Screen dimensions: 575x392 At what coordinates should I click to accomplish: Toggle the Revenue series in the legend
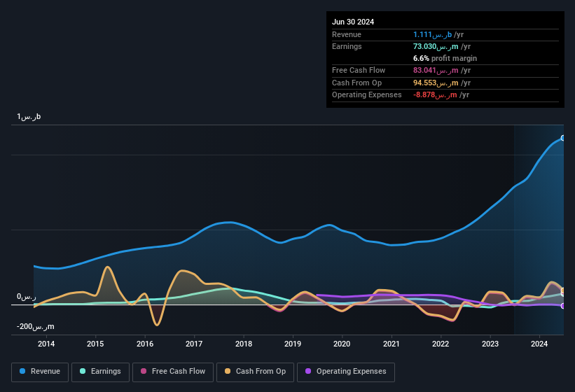click(x=40, y=372)
